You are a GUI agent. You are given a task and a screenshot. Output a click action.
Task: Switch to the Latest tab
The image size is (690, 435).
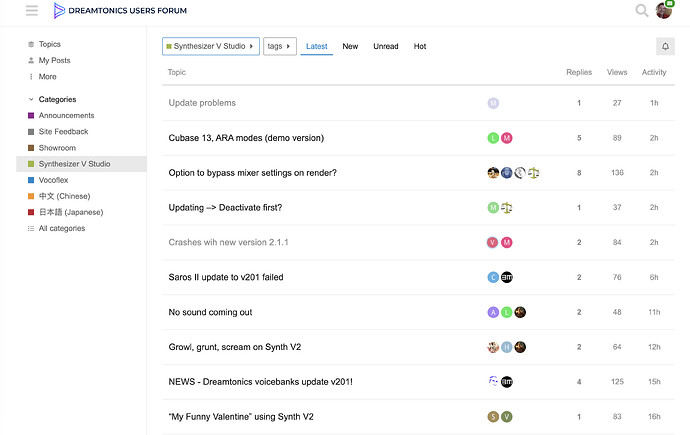316,46
